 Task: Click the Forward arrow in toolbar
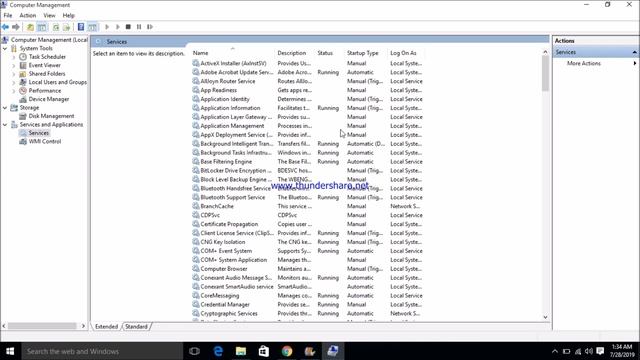[x=16, y=27]
